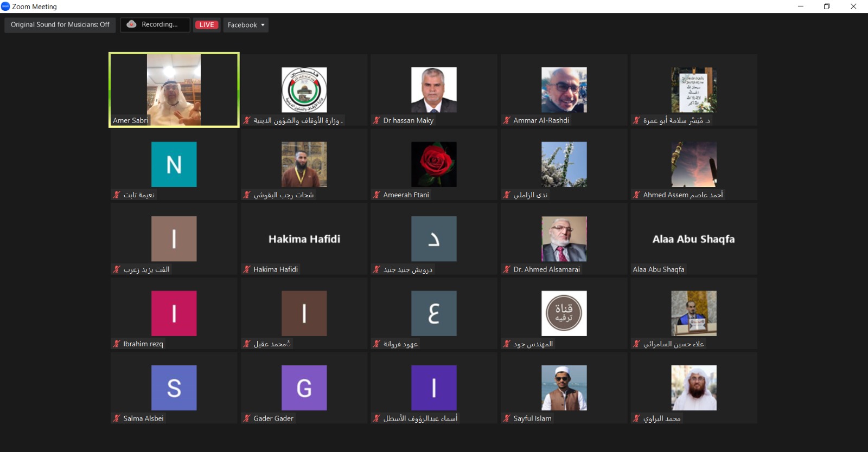Click the red LIVE indicator badge
868x452 pixels.
coord(207,25)
